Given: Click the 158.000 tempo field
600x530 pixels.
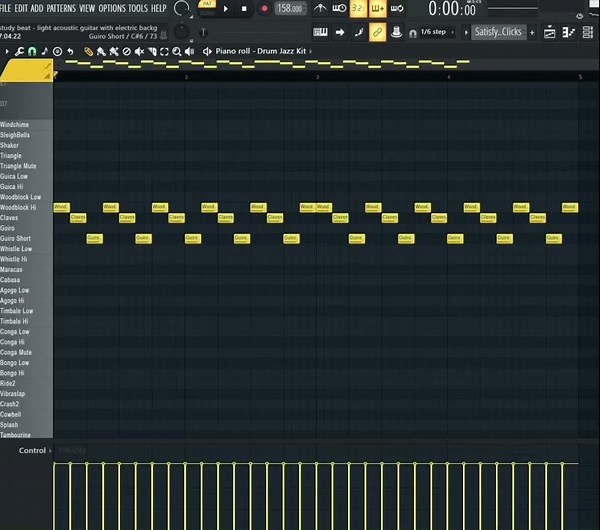Looking at the screenshot, I should click(291, 8).
